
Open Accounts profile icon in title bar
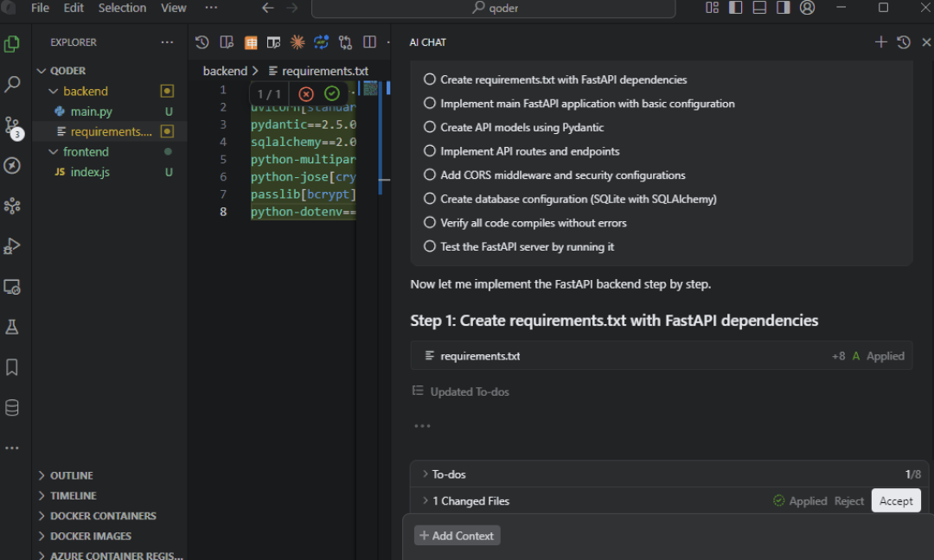point(807,8)
